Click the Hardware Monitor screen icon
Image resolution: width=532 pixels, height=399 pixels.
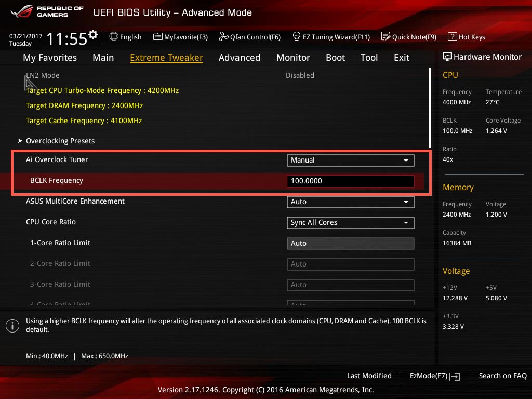point(447,57)
